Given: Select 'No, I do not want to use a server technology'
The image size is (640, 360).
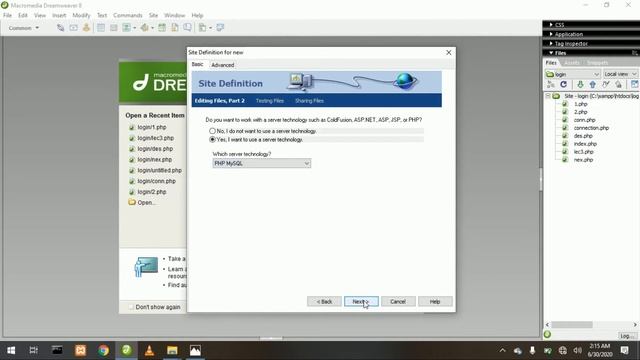Looking at the screenshot, I should tap(212, 131).
